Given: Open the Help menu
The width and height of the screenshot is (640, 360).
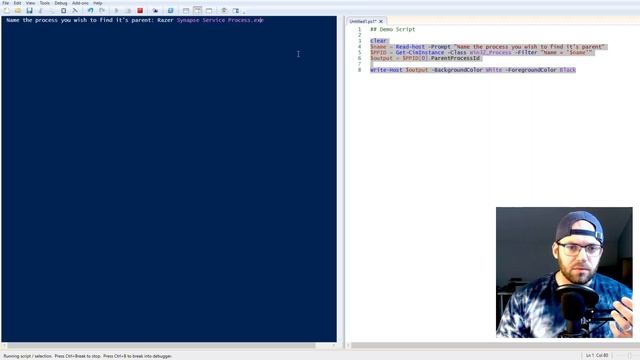Looking at the screenshot, I should click(98, 3).
